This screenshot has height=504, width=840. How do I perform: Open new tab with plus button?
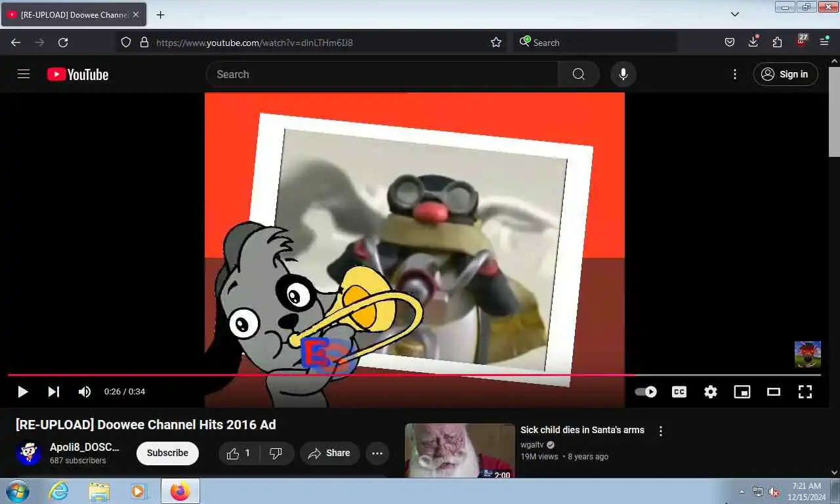(x=160, y=14)
